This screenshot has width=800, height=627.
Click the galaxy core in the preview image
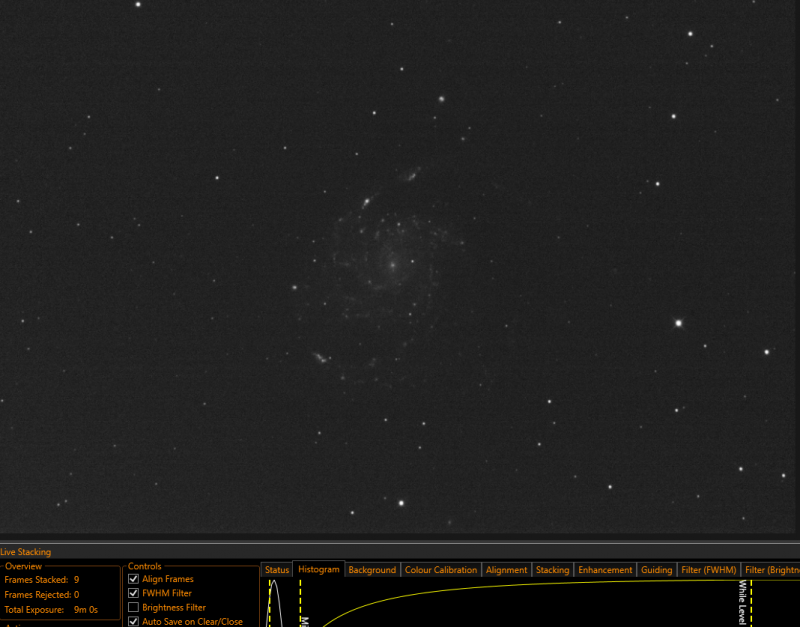pyautogui.click(x=393, y=265)
